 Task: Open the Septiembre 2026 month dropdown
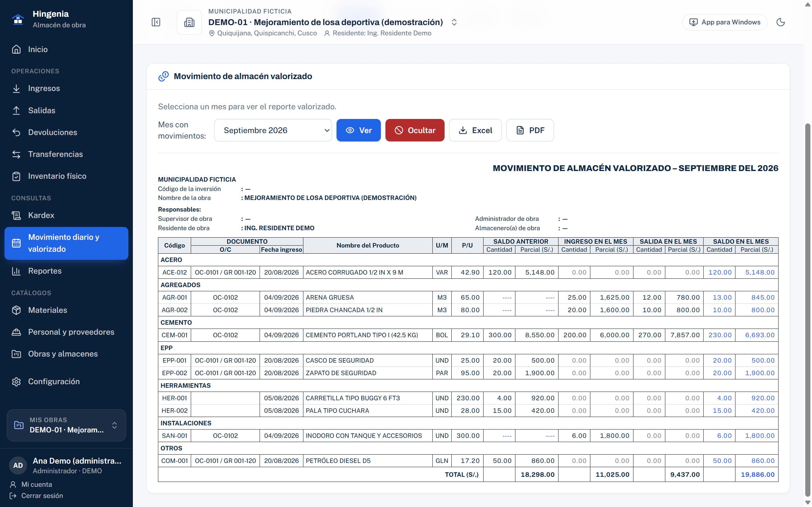[273, 130]
